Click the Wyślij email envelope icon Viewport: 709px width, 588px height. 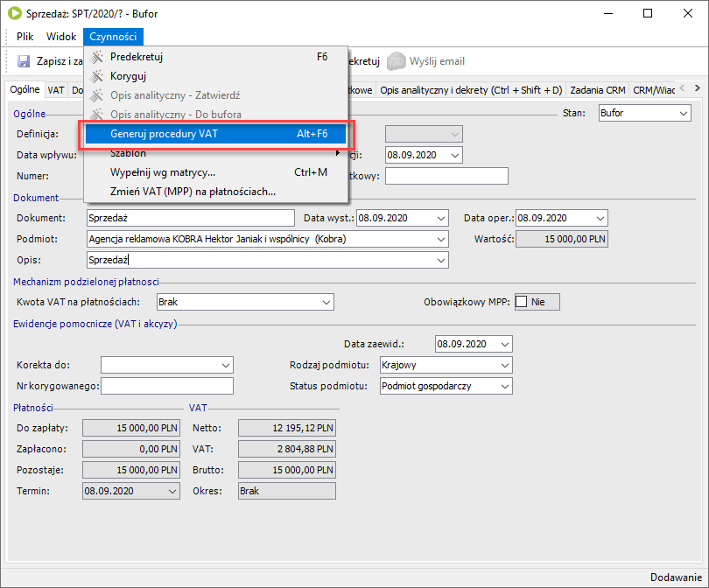click(x=397, y=61)
